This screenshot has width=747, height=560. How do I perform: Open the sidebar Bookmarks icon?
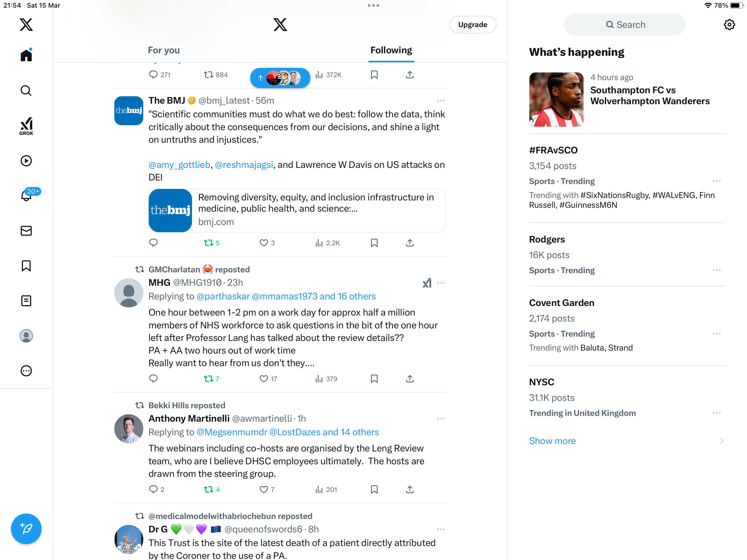[26, 266]
